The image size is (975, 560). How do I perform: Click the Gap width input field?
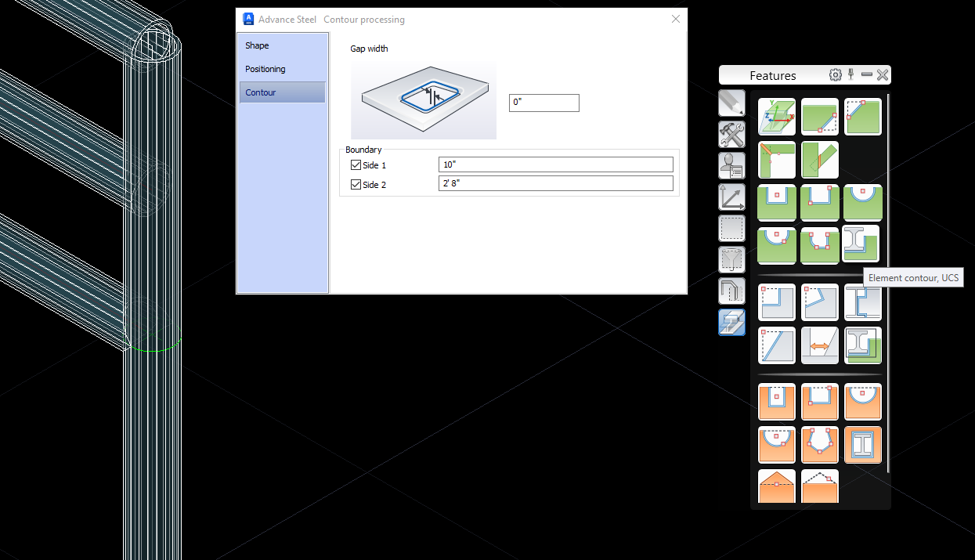(x=543, y=103)
